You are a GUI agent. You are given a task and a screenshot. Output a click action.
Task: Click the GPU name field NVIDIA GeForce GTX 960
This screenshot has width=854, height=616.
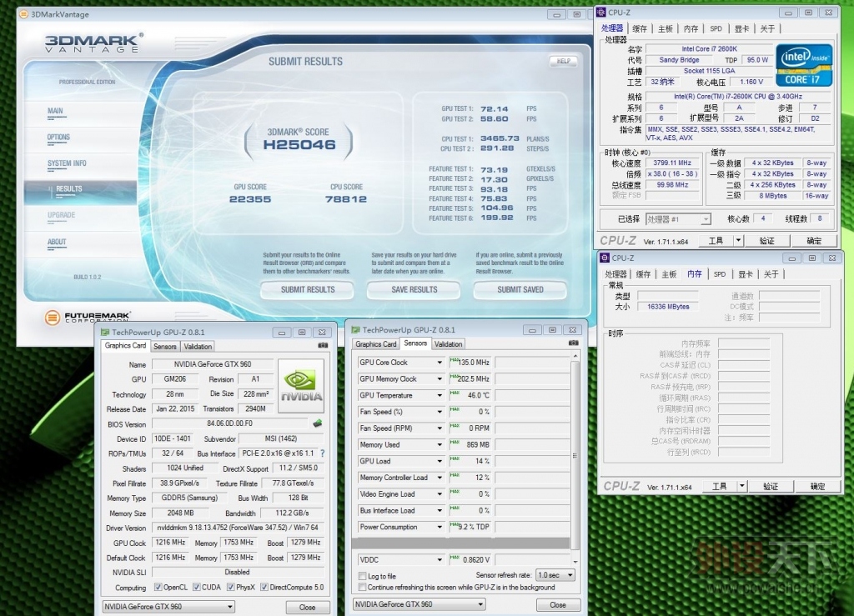(x=213, y=364)
